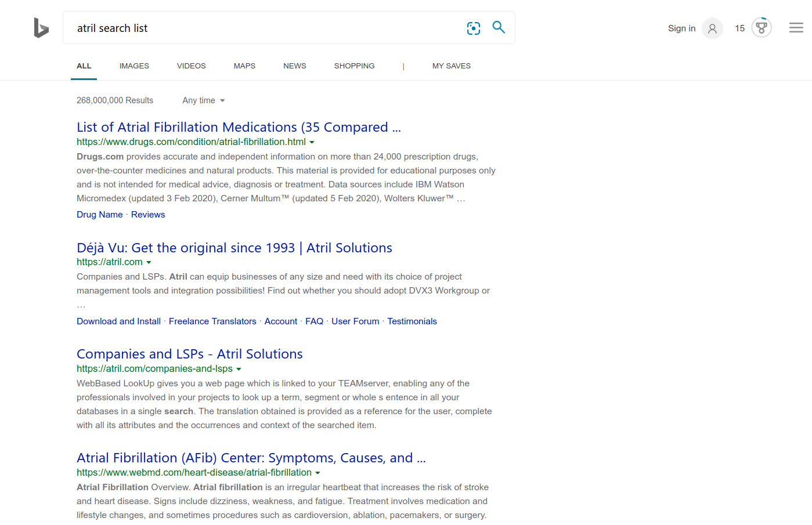Open the rewards trophy icon
This screenshot has width=812, height=525.
point(762,27)
